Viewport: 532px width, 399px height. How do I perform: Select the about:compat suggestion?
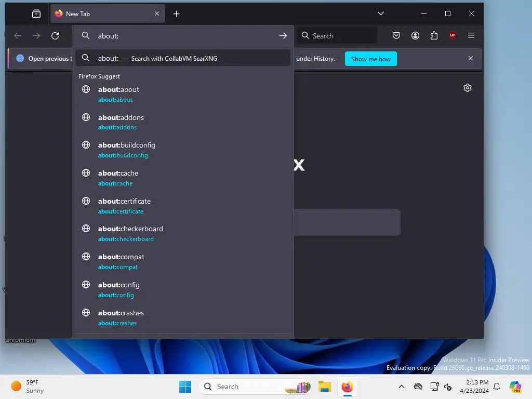coord(183,262)
